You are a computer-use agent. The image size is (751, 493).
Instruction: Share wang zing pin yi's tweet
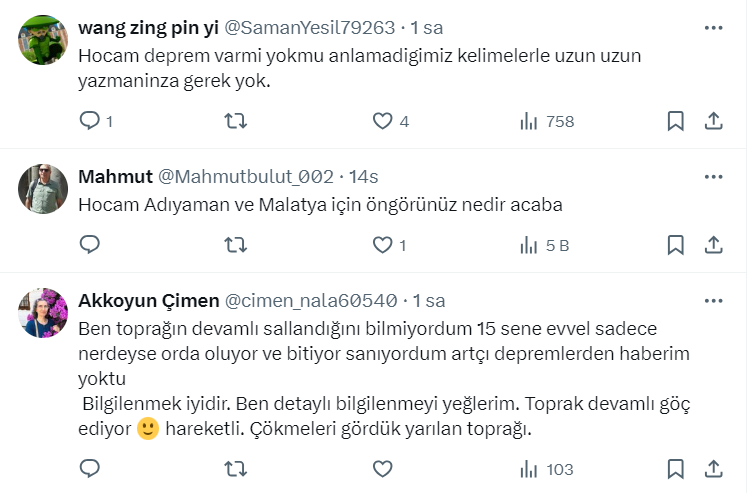click(x=713, y=121)
